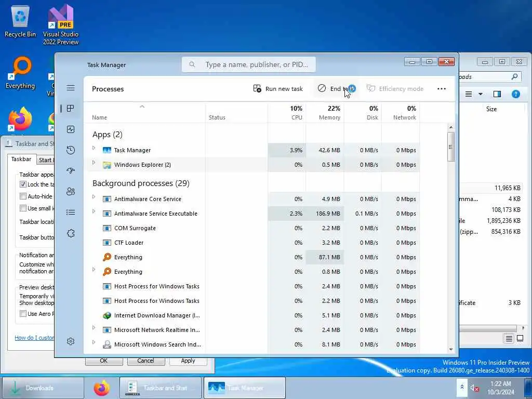Click the muted volume tray icon
The image size is (532, 399).
click(474, 388)
